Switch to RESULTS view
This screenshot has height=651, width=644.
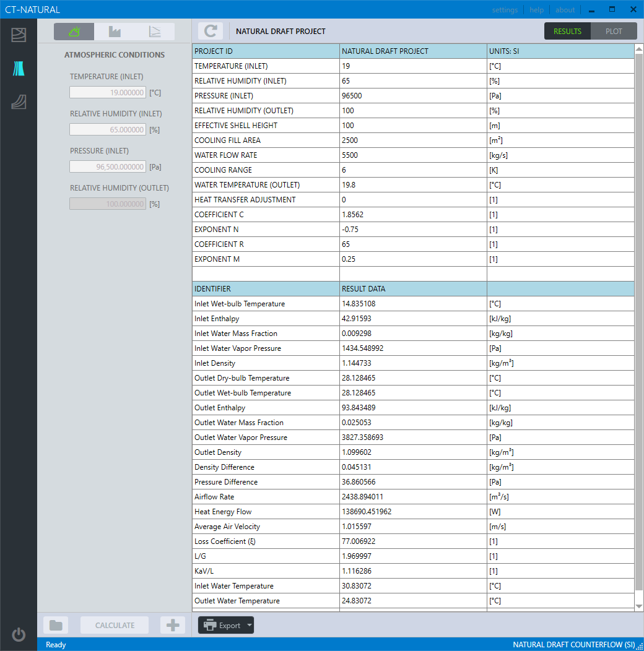(x=567, y=31)
